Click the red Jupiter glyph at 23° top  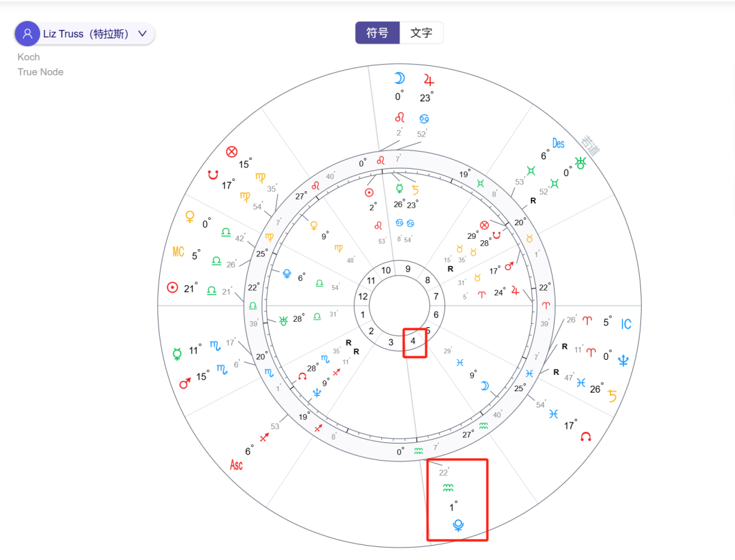point(429,80)
